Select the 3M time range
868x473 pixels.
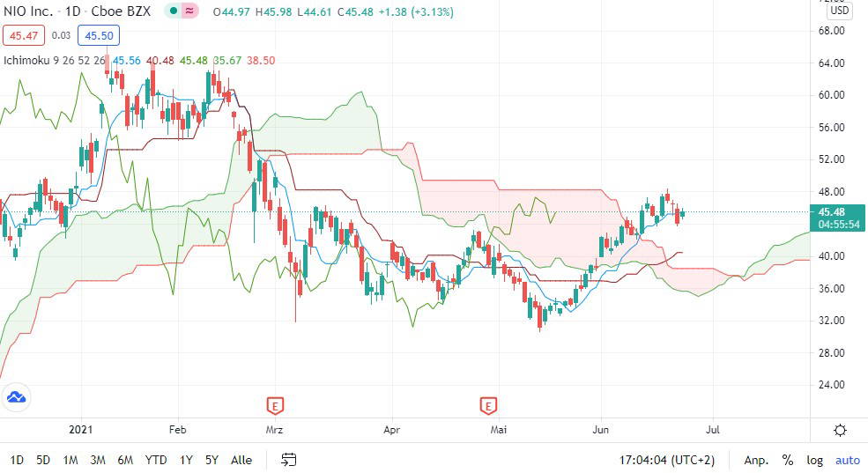(x=98, y=460)
